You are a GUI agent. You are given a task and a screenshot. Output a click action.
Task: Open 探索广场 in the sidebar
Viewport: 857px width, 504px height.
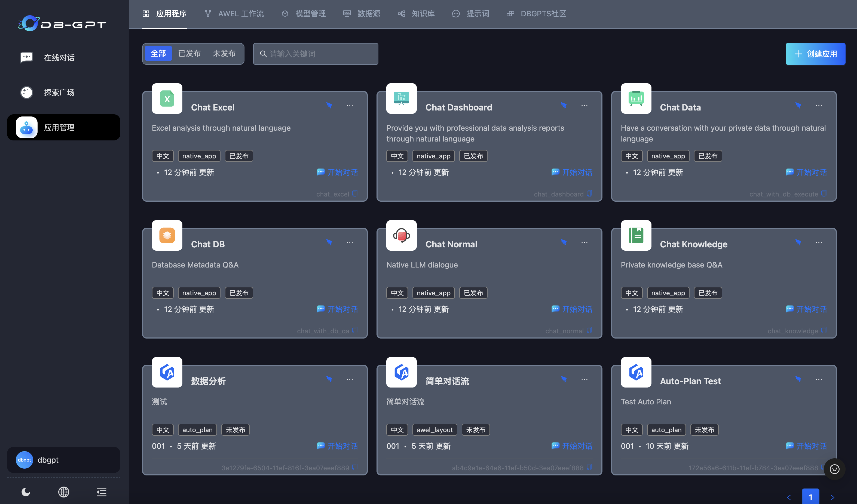point(59,93)
